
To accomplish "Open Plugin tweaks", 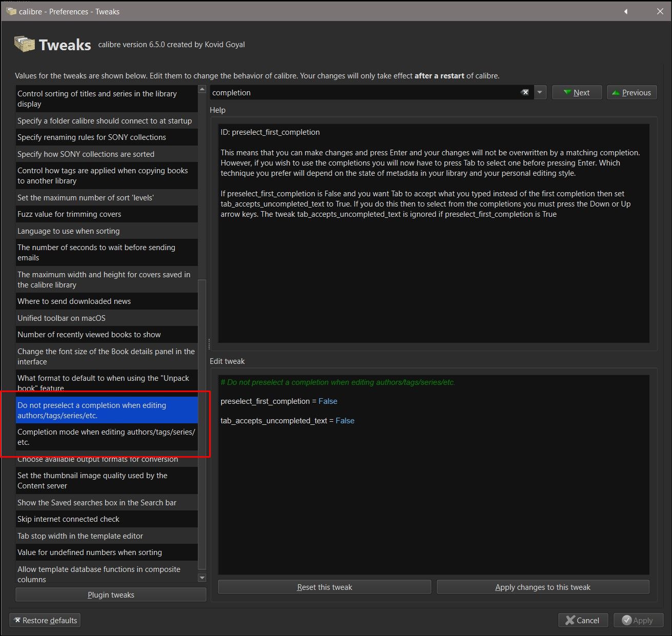I will tap(111, 595).
